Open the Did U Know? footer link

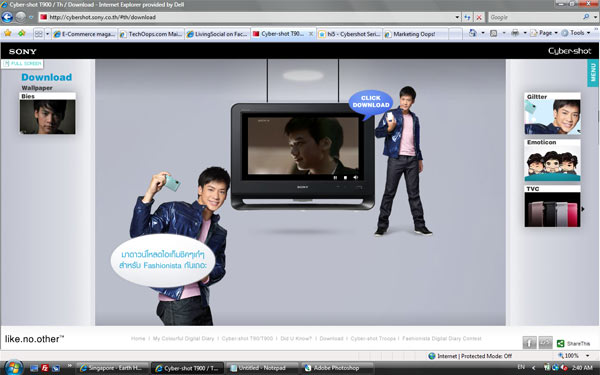coord(296,339)
